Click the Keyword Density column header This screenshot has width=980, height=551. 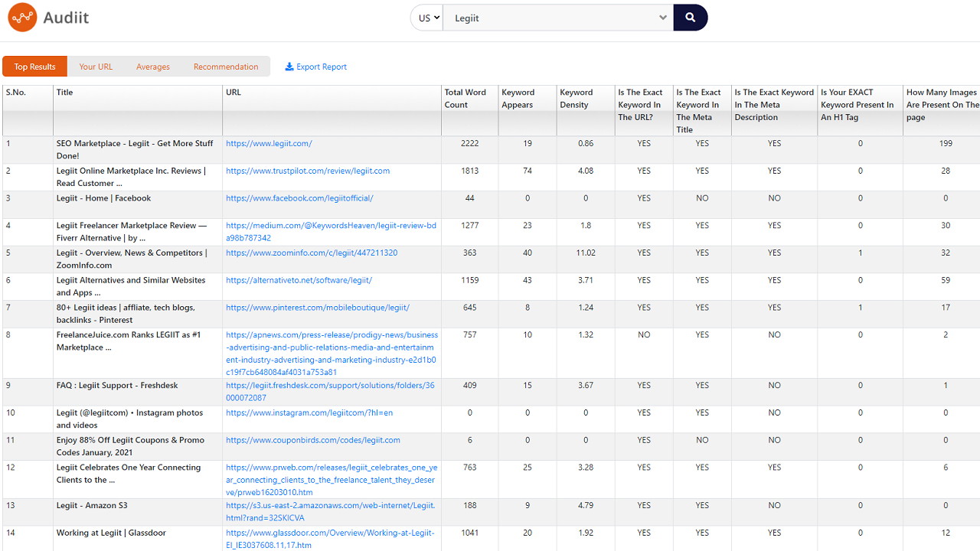click(x=577, y=99)
